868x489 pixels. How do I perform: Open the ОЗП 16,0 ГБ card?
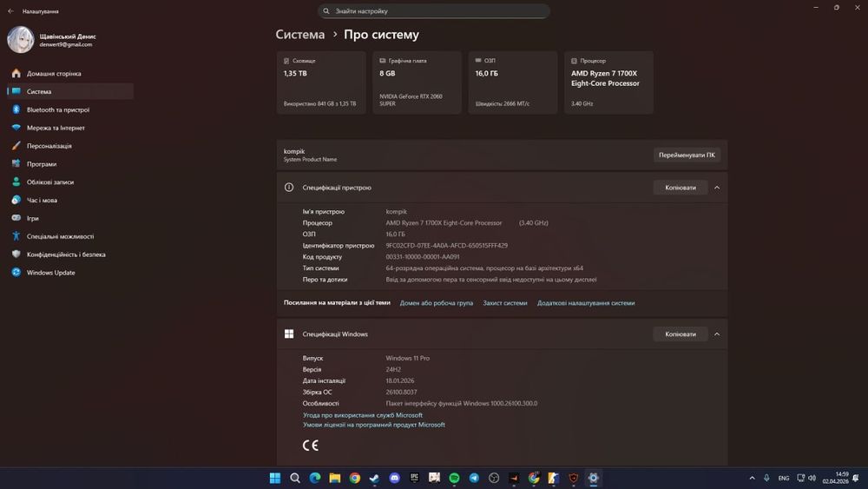513,83
